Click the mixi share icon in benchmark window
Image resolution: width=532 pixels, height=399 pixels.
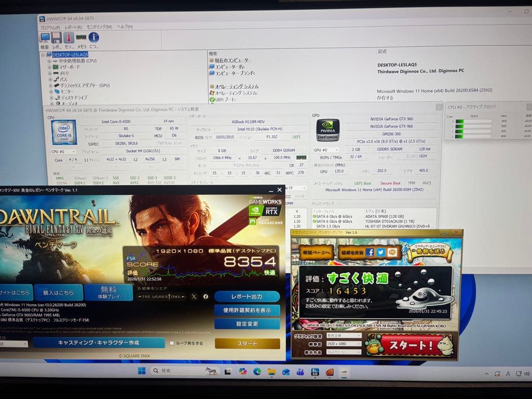[391, 251]
